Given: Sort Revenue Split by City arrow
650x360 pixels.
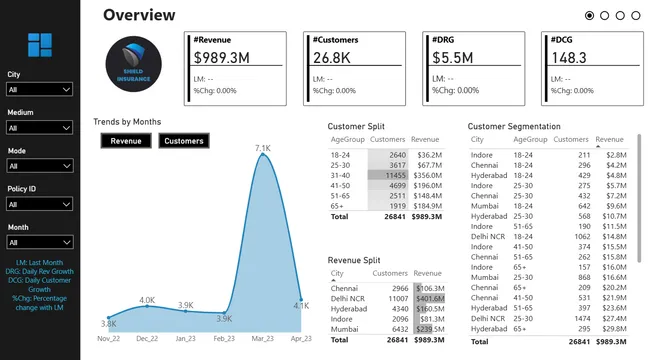Looking at the screenshot, I should [x=333, y=281].
